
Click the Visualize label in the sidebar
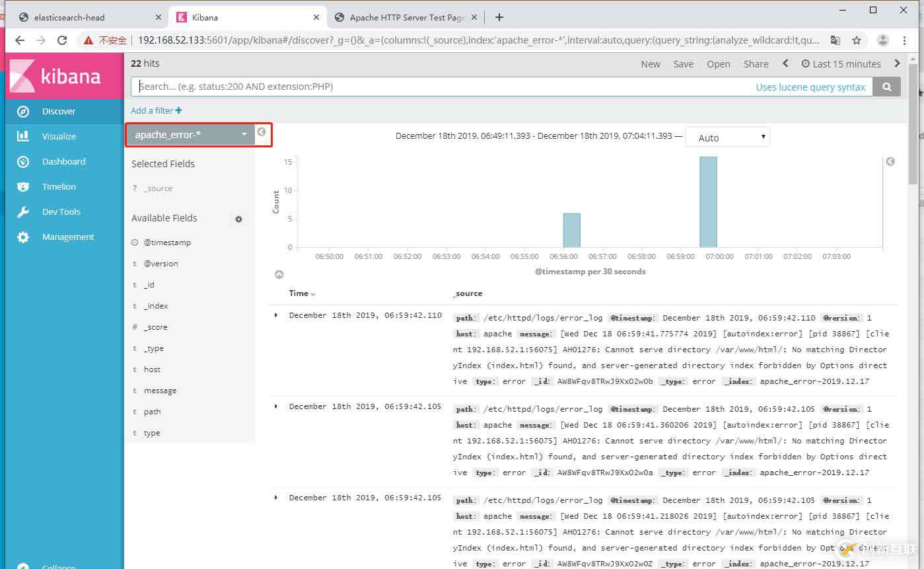[59, 136]
